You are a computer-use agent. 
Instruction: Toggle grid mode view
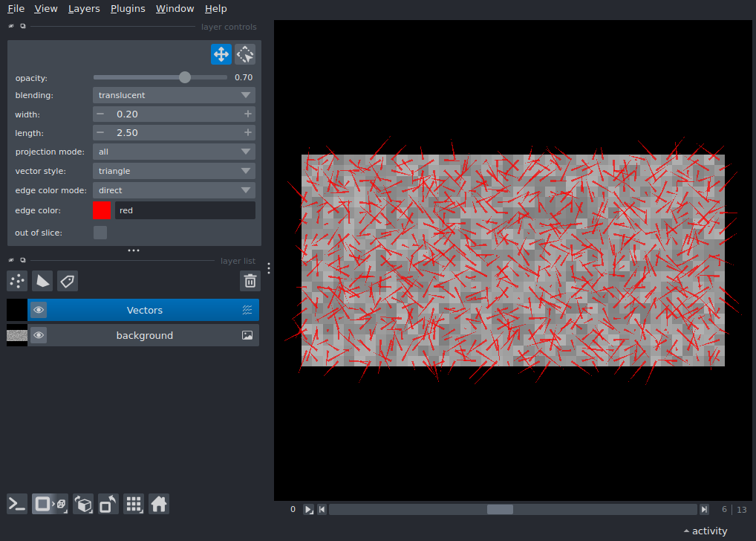tap(134, 504)
